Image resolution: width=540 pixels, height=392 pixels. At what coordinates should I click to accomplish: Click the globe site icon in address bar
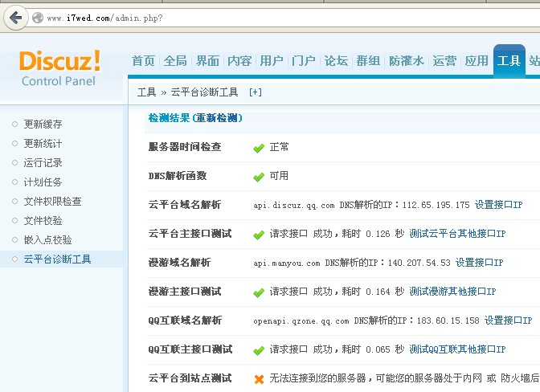tap(38, 18)
